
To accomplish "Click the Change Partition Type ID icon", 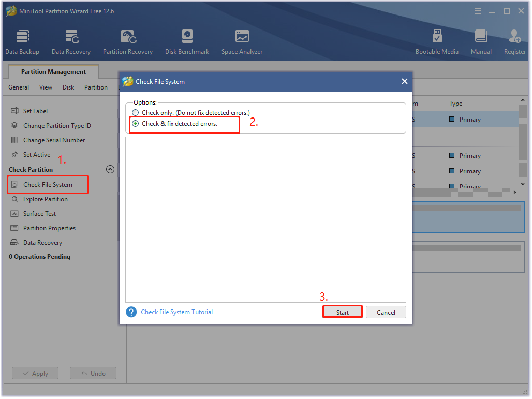I will click(14, 126).
